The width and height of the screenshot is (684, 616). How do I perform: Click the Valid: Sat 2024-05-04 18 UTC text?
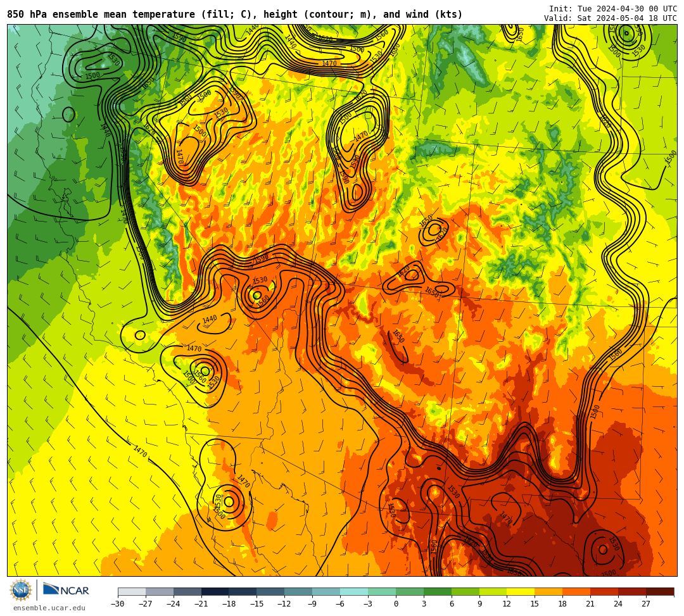[x=611, y=18]
